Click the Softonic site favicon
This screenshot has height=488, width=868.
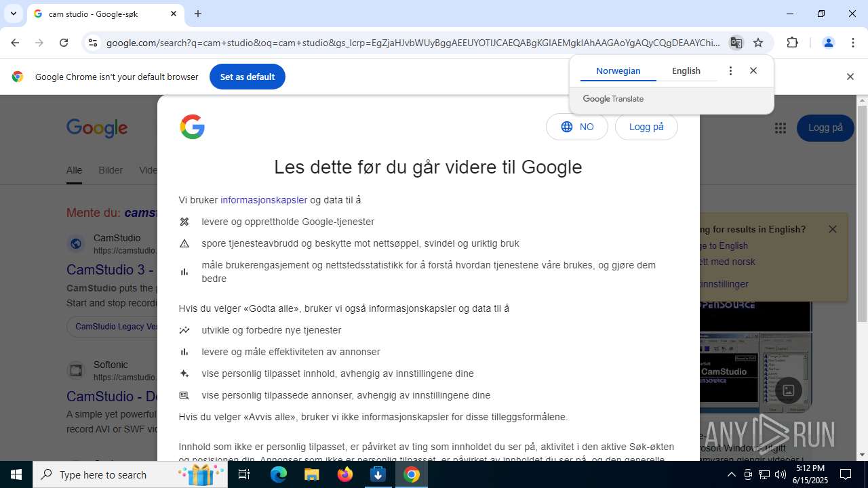pyautogui.click(x=76, y=370)
